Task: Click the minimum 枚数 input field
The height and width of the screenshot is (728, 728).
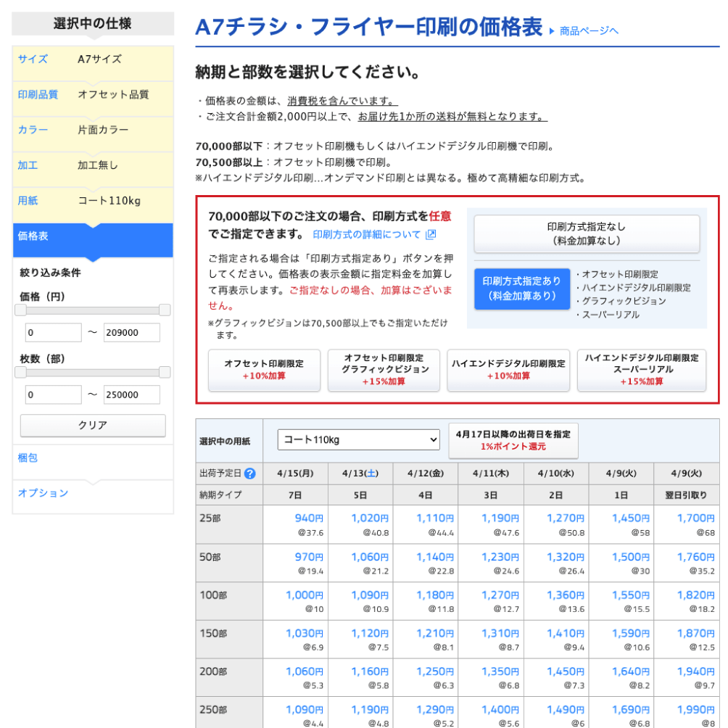Action: tap(53, 395)
